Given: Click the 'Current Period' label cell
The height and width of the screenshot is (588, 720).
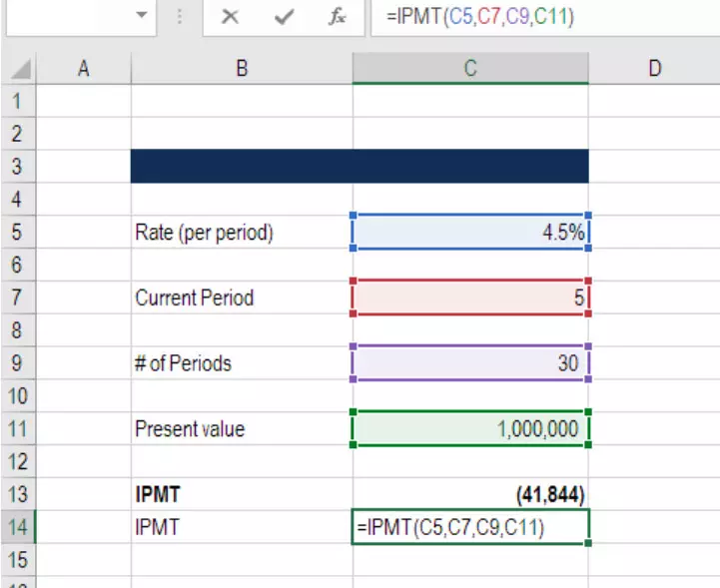Looking at the screenshot, I should point(242,297).
